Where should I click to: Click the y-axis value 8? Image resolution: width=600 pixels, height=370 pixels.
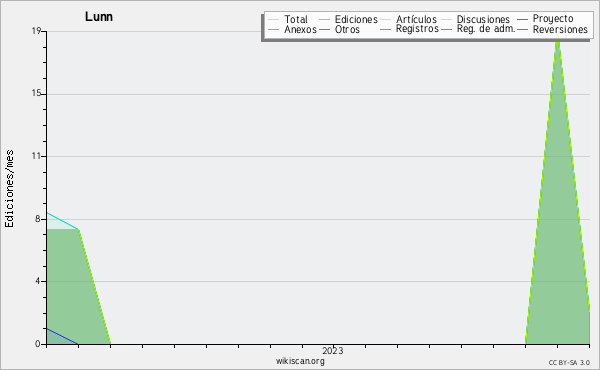coord(38,219)
